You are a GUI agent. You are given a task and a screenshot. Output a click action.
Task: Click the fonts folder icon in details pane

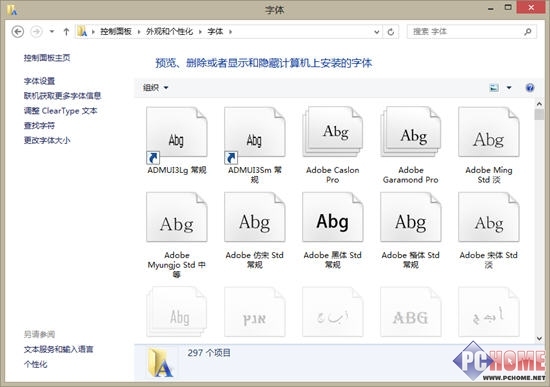160,362
